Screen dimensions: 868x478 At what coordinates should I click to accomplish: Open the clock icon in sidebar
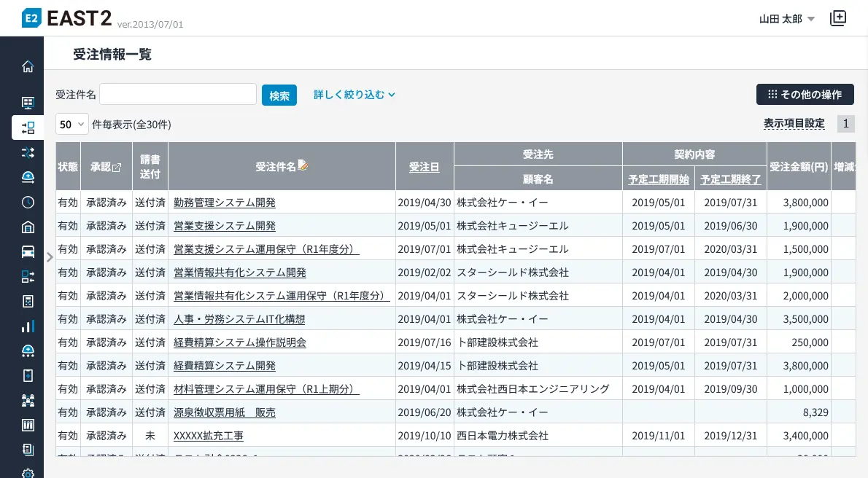point(28,202)
